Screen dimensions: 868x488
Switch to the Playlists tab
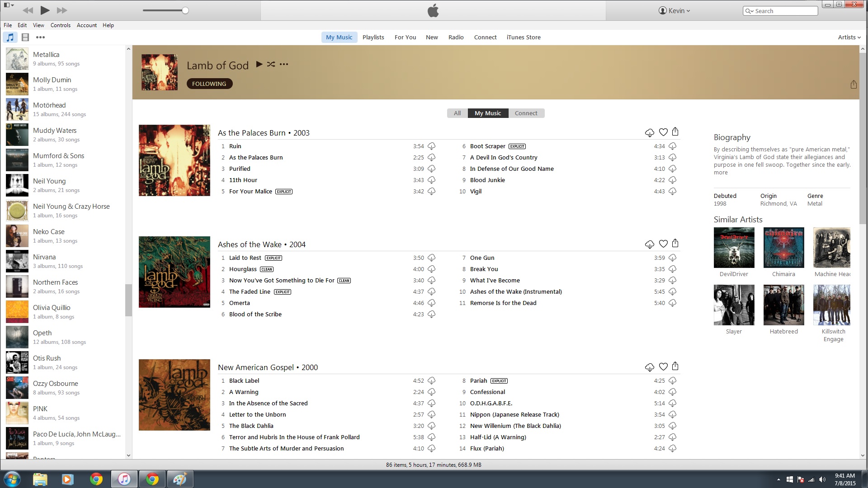point(373,38)
